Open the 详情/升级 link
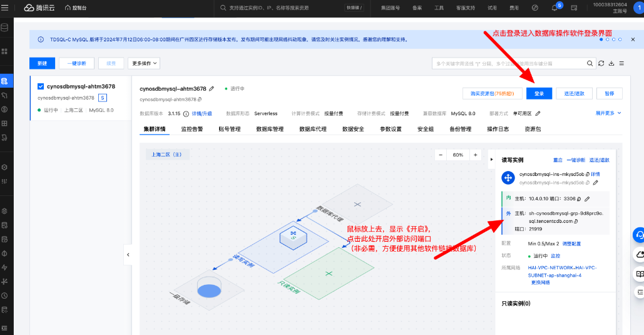644x335 pixels. point(202,114)
